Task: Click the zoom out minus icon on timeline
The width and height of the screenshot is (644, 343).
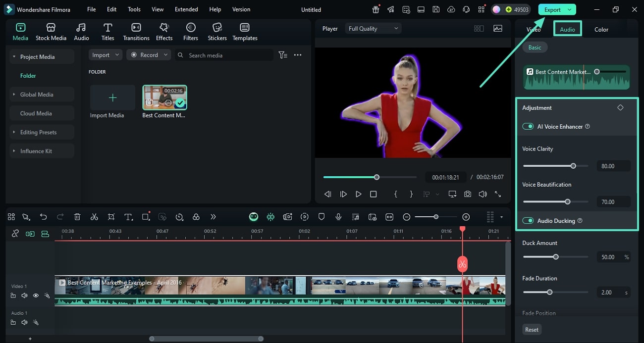Action: tap(407, 217)
